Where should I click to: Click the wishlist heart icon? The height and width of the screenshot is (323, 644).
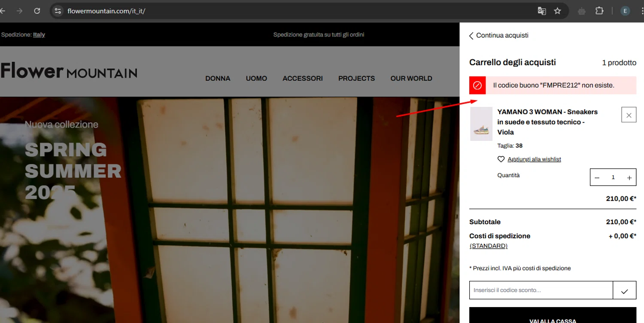click(501, 159)
